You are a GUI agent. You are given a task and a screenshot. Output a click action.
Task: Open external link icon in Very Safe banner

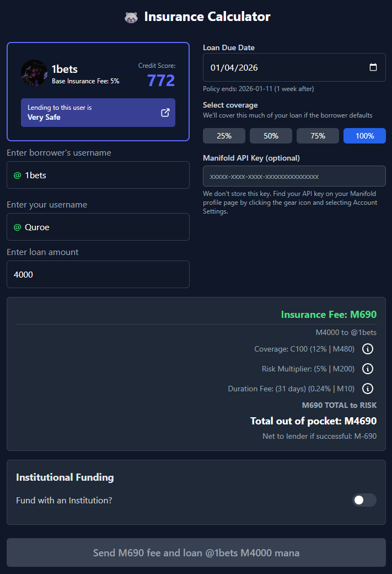pos(165,113)
